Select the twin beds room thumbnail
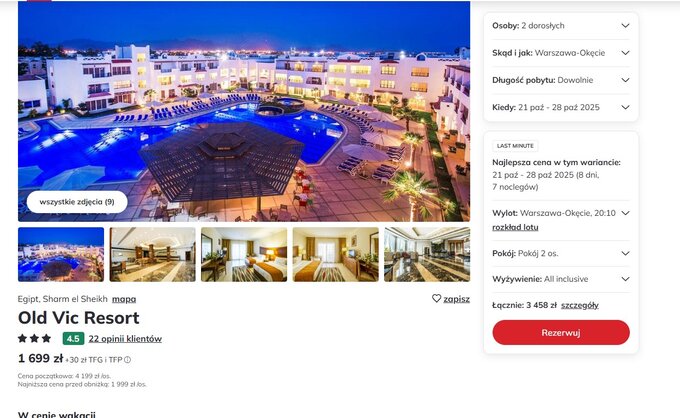Viewport: 680px width, 418px height. (244, 255)
